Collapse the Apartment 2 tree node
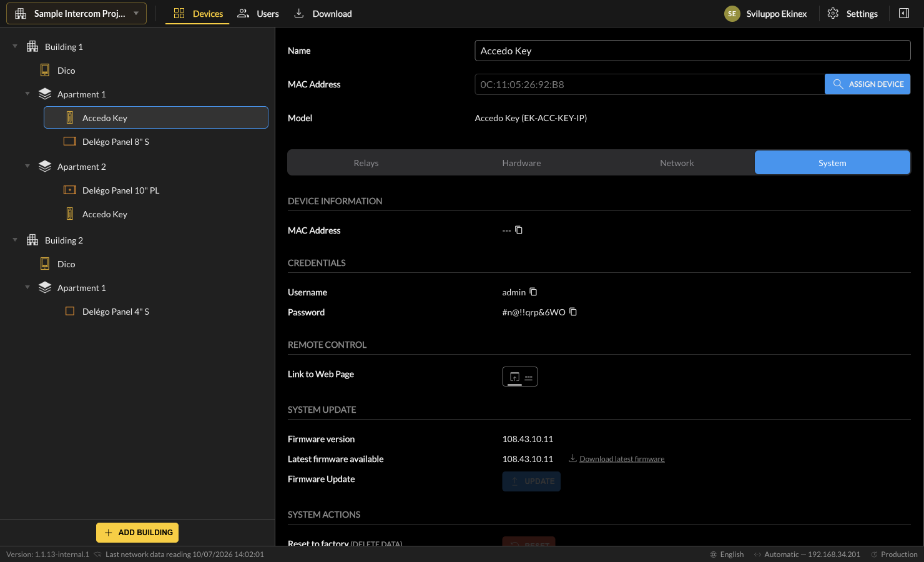 pyautogui.click(x=27, y=166)
